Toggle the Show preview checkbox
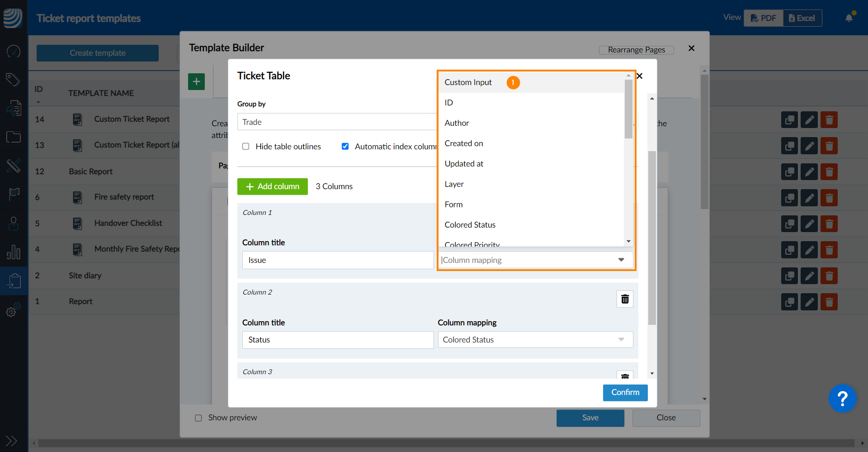 pos(198,418)
